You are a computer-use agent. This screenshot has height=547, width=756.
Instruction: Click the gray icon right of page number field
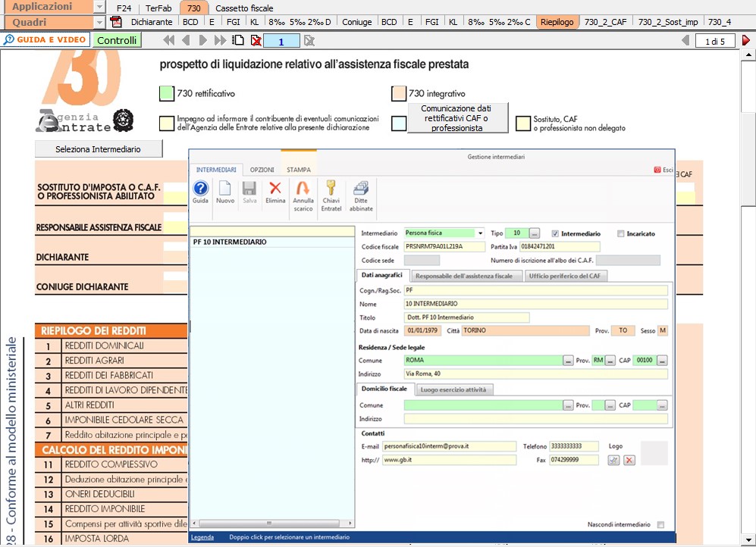[309, 41]
